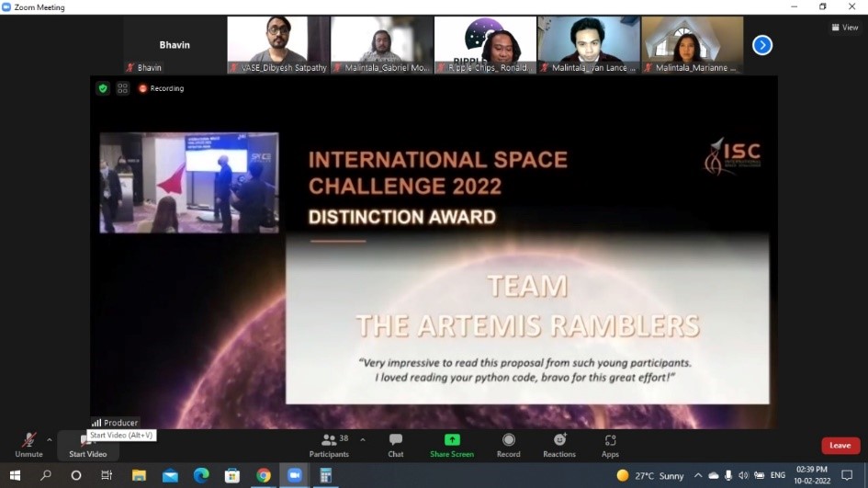The image size is (868, 488).
Task: Switch the ENG input language
Action: pos(778,475)
